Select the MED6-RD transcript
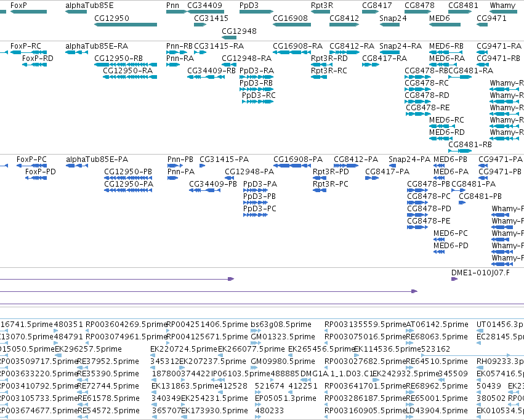 click(x=441, y=139)
